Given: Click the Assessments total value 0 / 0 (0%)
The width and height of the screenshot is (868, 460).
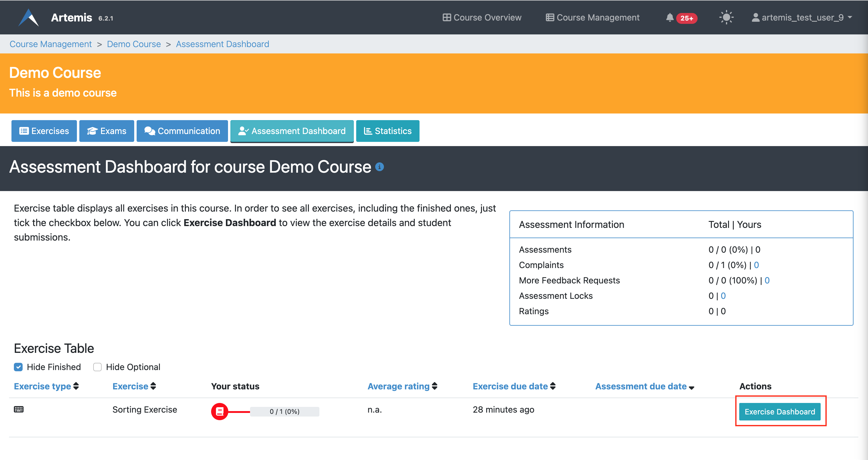Looking at the screenshot, I should (x=728, y=250).
